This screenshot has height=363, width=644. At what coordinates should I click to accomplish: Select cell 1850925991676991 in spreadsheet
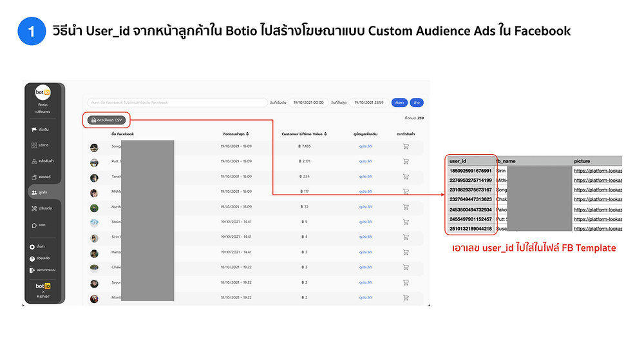point(471,171)
